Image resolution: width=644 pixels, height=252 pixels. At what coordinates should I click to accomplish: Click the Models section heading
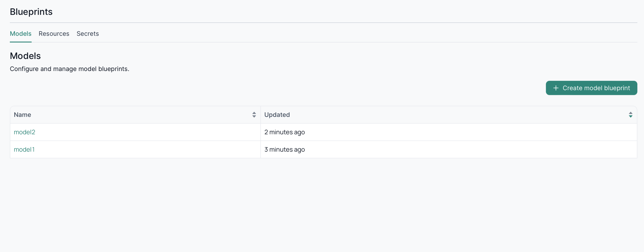pos(25,56)
